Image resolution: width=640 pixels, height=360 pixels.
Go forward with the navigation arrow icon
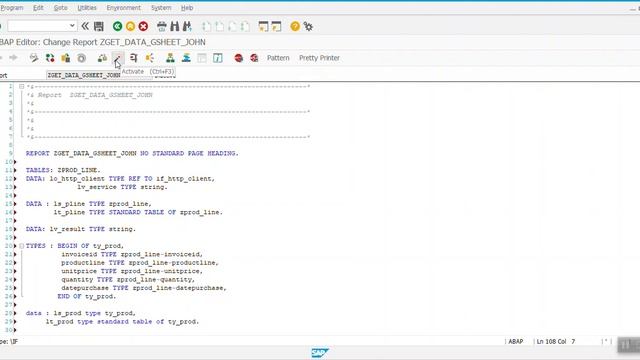click(x=13, y=58)
